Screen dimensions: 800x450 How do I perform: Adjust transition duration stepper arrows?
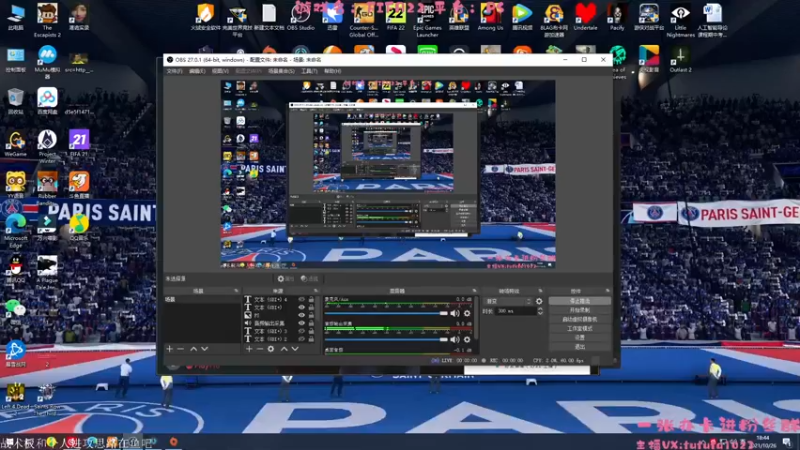pyautogui.click(x=540, y=311)
